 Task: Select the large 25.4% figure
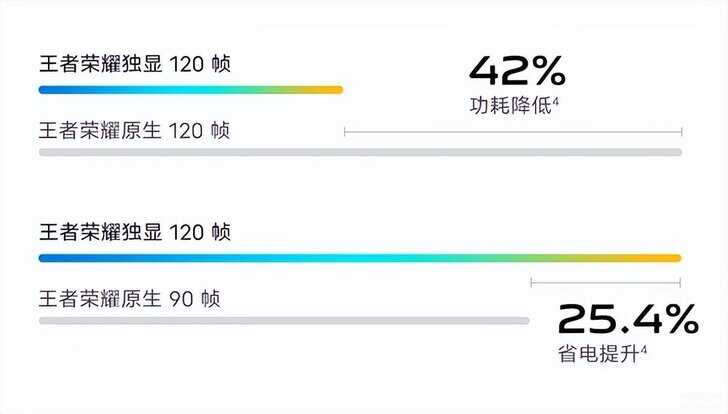pyautogui.click(x=628, y=319)
